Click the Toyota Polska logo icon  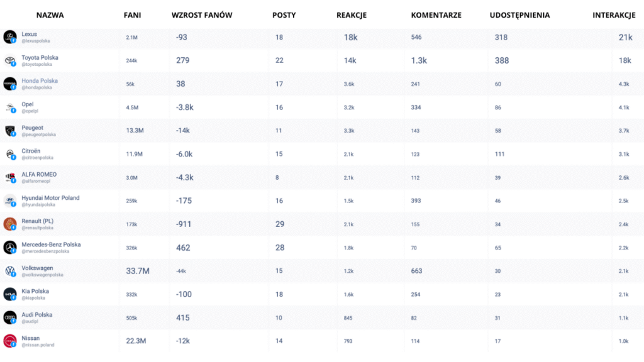(10, 60)
